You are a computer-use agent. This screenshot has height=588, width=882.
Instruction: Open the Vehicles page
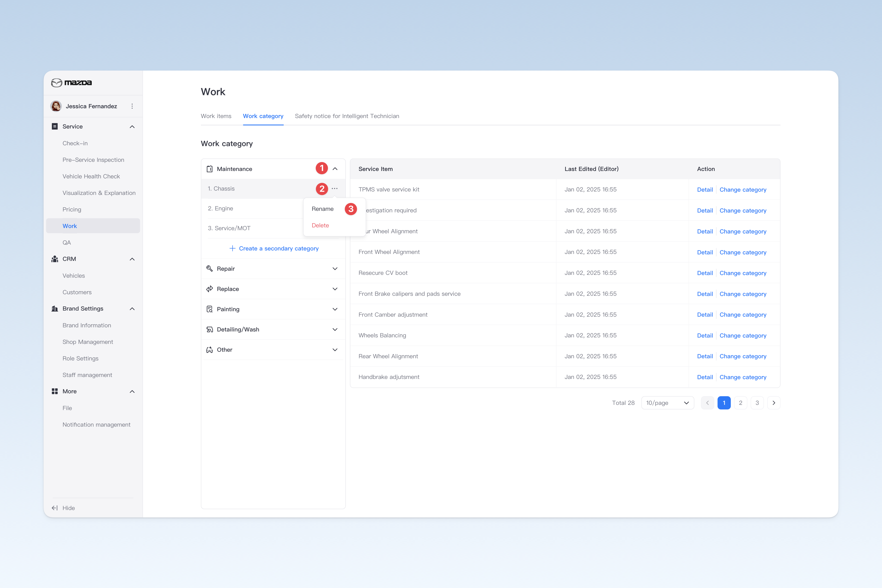point(73,276)
